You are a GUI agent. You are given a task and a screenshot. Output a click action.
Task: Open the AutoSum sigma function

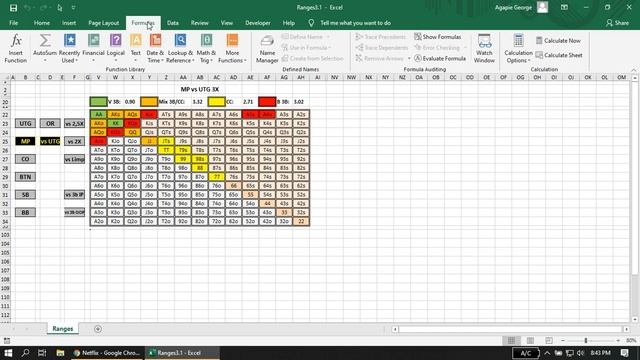click(x=45, y=48)
